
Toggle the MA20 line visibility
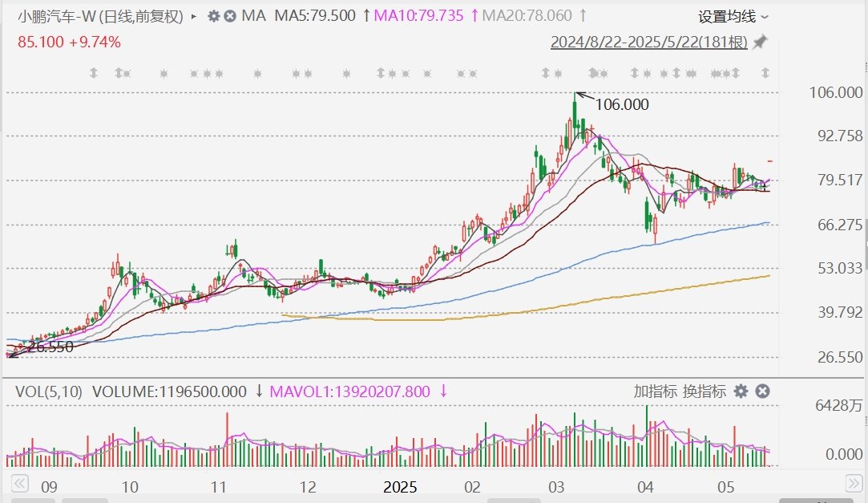click(533, 16)
